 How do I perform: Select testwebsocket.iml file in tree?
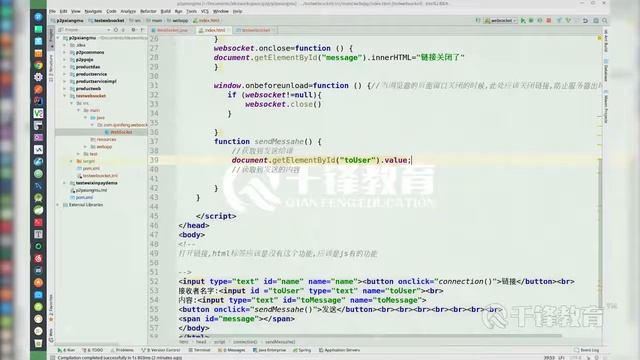(x=100, y=176)
